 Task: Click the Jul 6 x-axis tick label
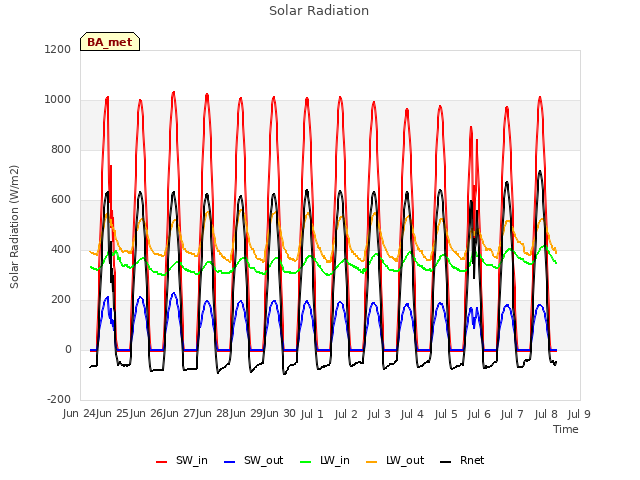tap(479, 414)
